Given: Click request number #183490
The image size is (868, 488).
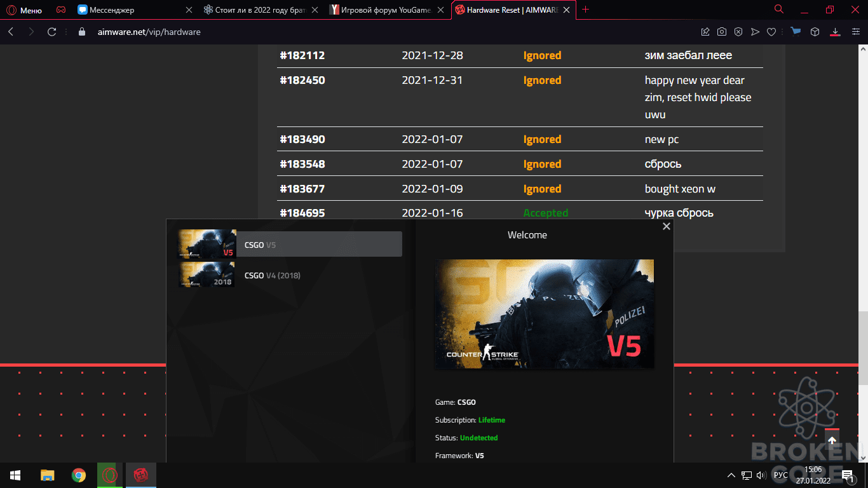Looking at the screenshot, I should [302, 139].
